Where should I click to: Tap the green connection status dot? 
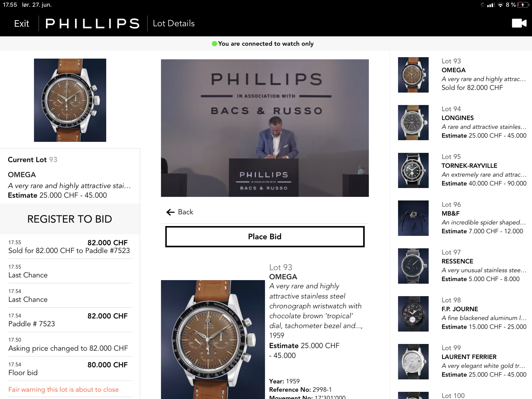(x=214, y=44)
